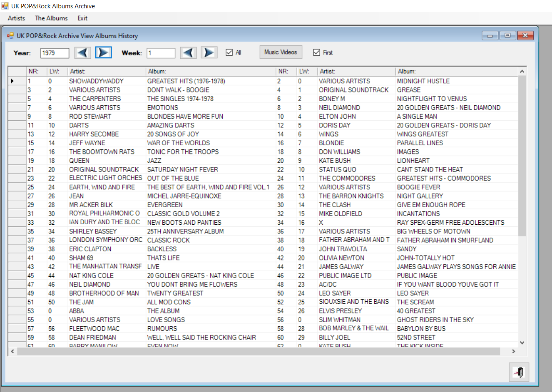Click the first Artist: column header
The image size is (552, 392).
[x=107, y=72]
